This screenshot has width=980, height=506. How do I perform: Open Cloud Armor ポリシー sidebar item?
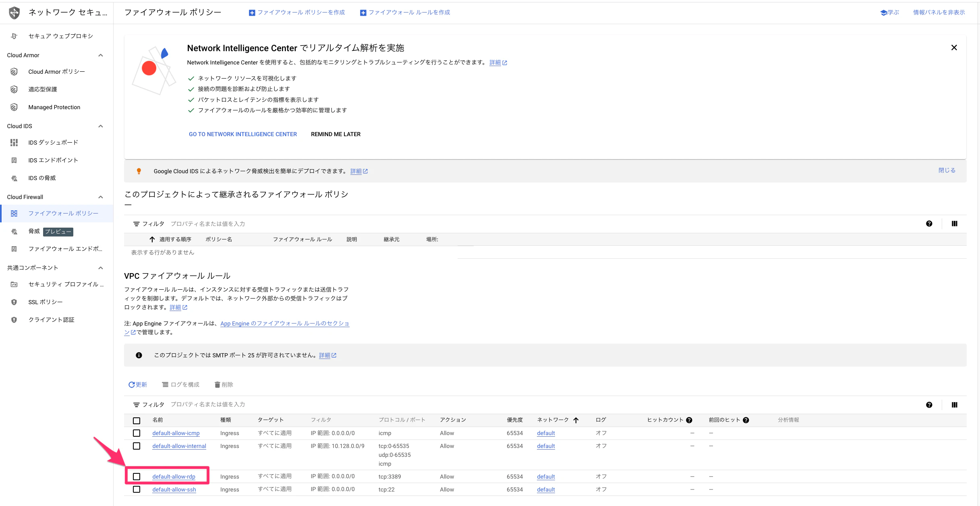(x=57, y=72)
